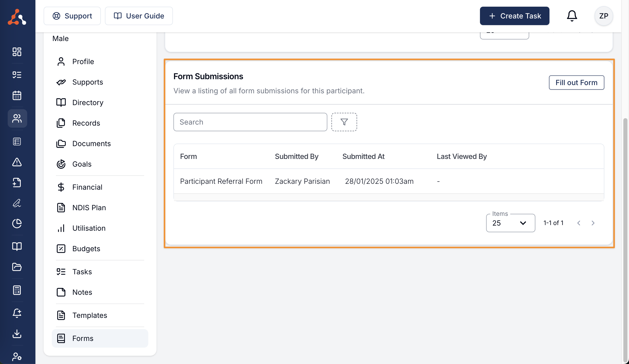Open the dashboard grid icon

pyautogui.click(x=17, y=52)
